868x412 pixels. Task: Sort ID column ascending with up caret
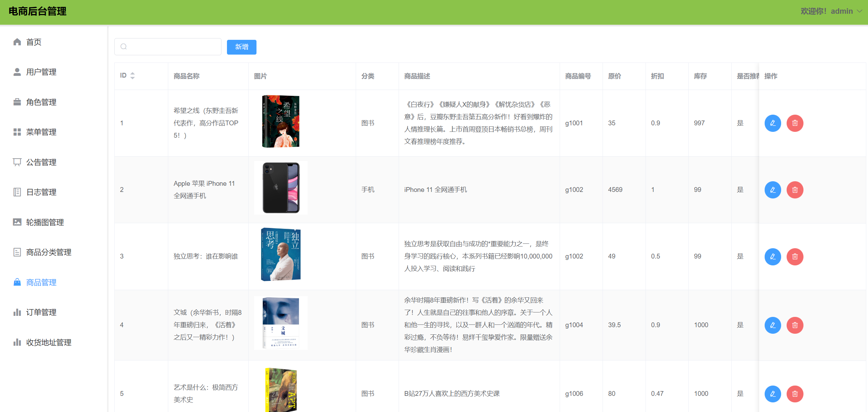133,73
